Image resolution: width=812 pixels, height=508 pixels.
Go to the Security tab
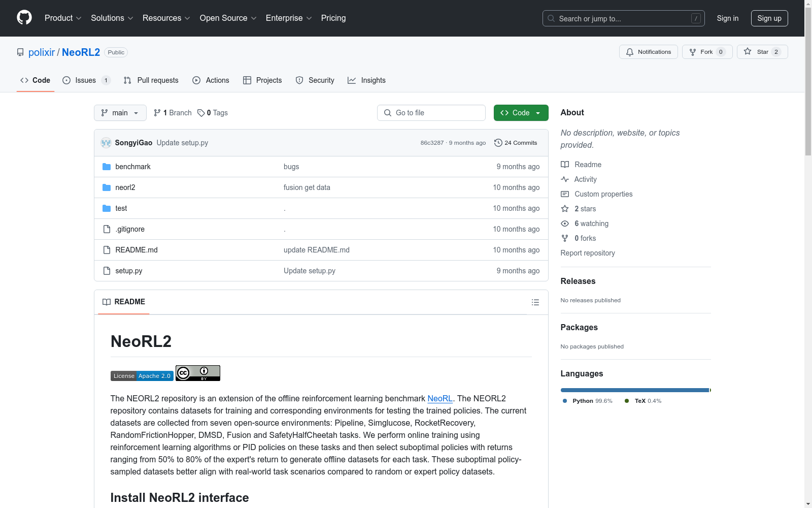(x=315, y=80)
